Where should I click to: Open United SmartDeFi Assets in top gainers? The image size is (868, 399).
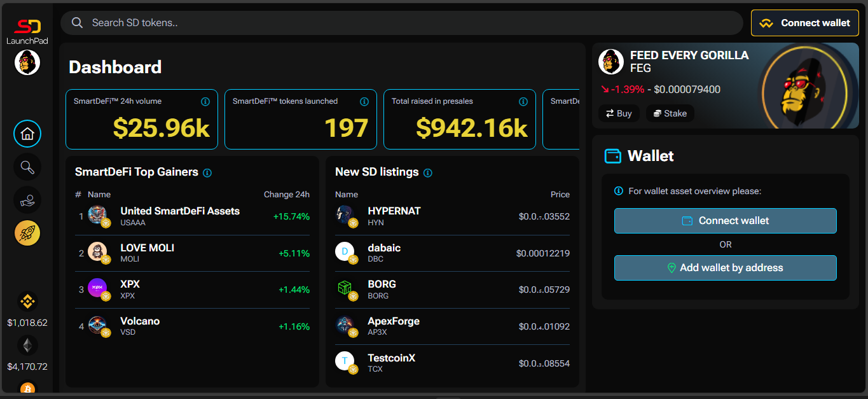coord(180,216)
